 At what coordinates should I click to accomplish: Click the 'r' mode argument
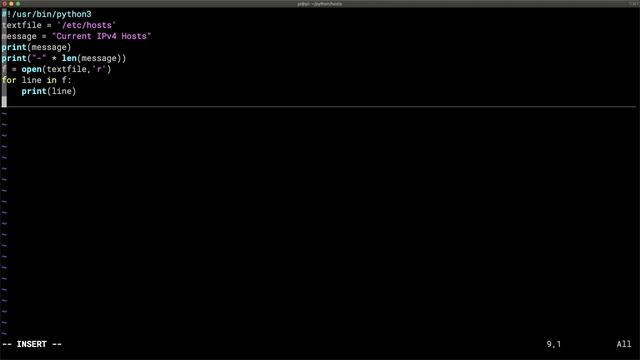click(99, 69)
